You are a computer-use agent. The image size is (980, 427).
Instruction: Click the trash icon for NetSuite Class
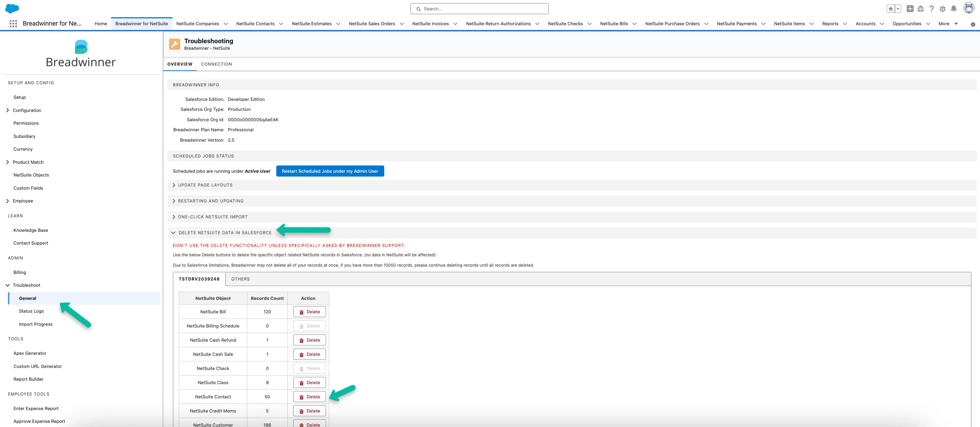[x=301, y=383]
